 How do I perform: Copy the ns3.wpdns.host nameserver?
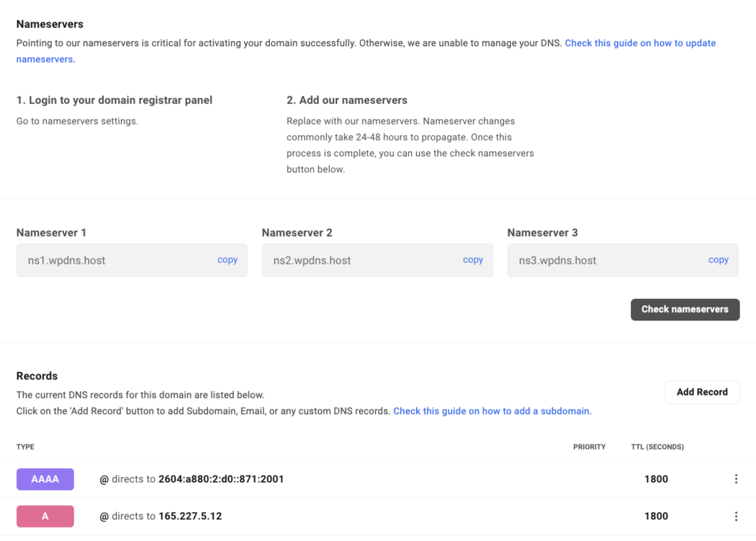pyautogui.click(x=718, y=259)
